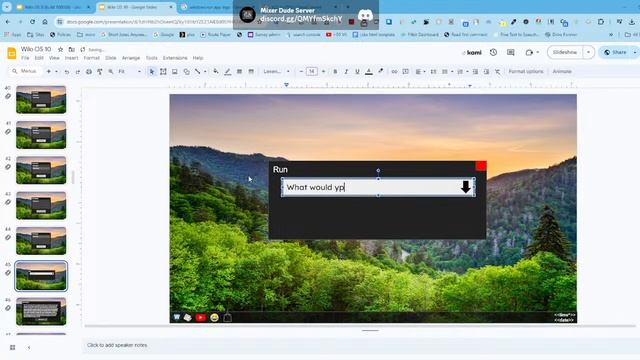The height and width of the screenshot is (360, 640).
Task: Click the Google Slides home logo
Action: pyautogui.click(x=12, y=53)
